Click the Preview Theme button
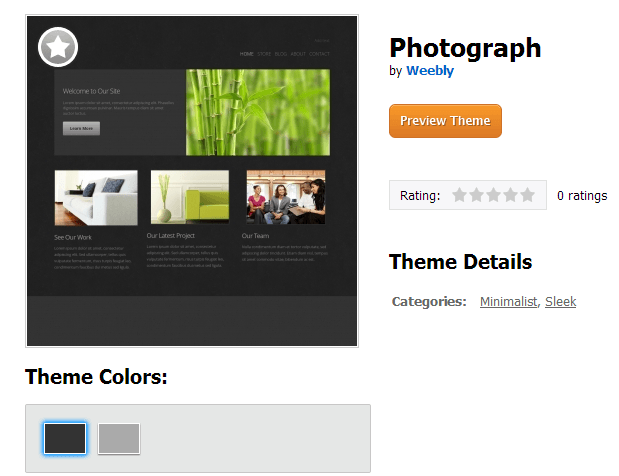The height and width of the screenshot is (476, 619). [x=445, y=121]
